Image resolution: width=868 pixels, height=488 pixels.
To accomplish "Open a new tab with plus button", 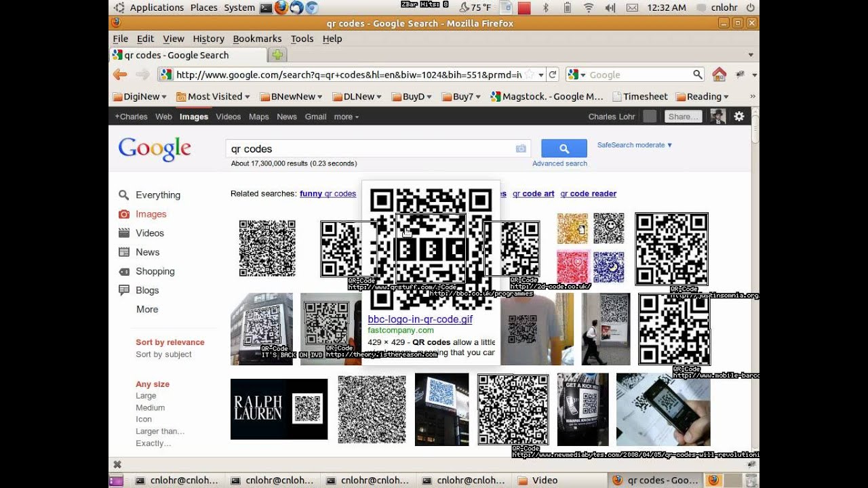I will click(277, 55).
